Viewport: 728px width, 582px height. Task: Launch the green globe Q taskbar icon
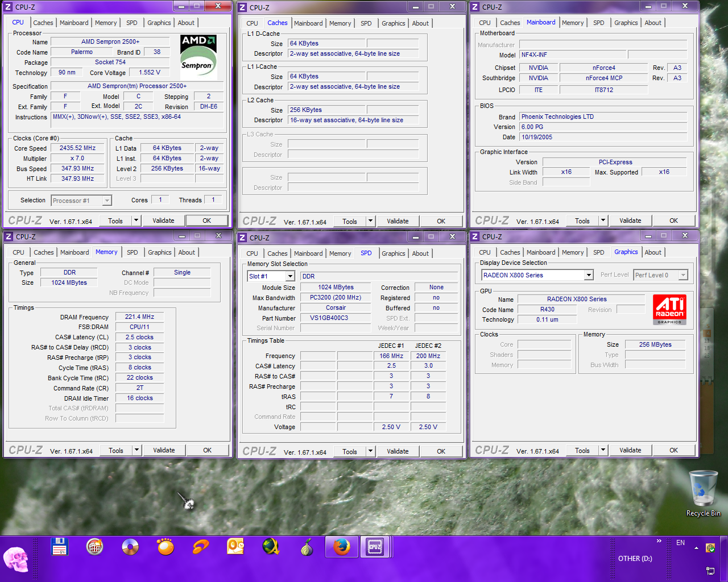click(x=271, y=547)
